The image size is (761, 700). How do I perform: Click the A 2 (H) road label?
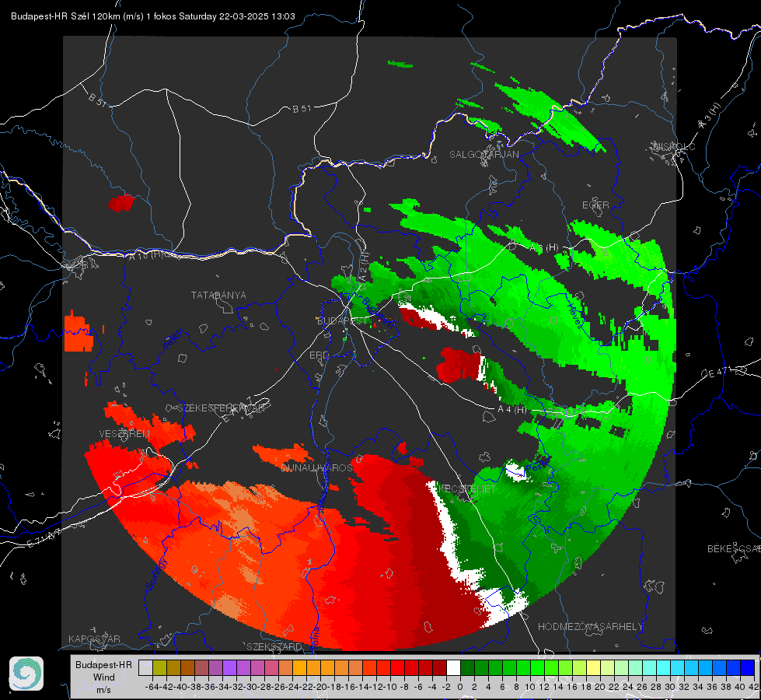coord(364,267)
